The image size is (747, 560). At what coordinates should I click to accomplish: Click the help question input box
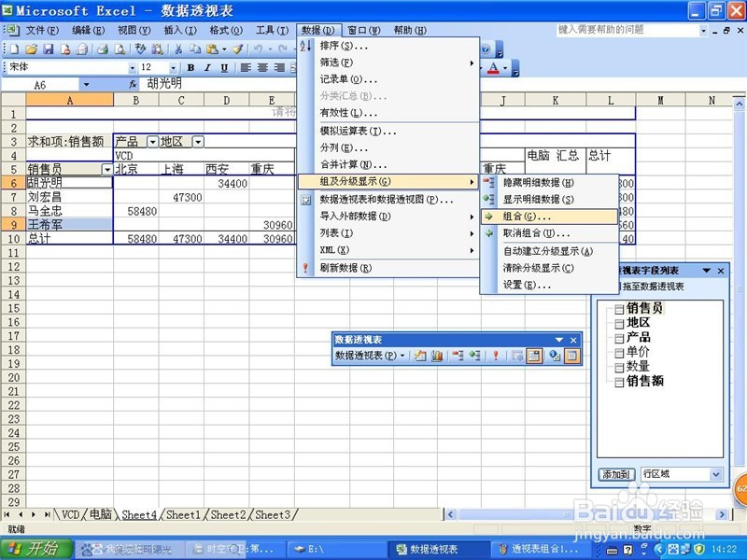click(x=627, y=30)
